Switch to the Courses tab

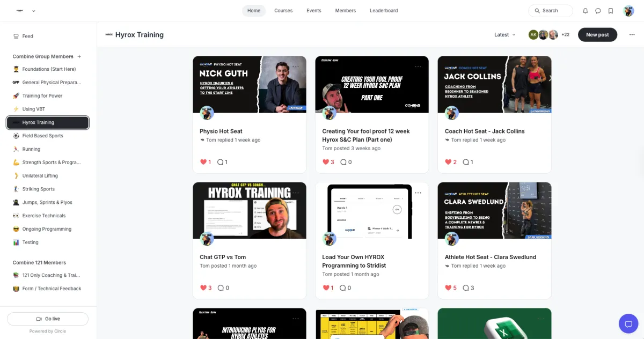[x=283, y=11]
